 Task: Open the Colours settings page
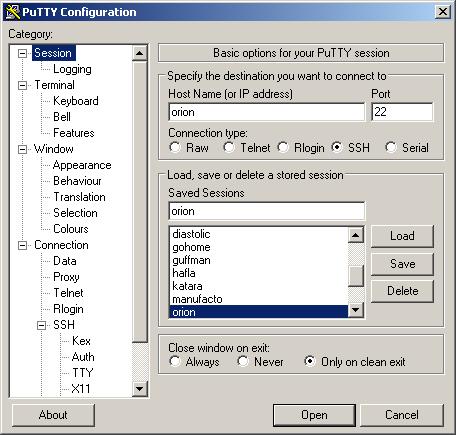coord(71,229)
